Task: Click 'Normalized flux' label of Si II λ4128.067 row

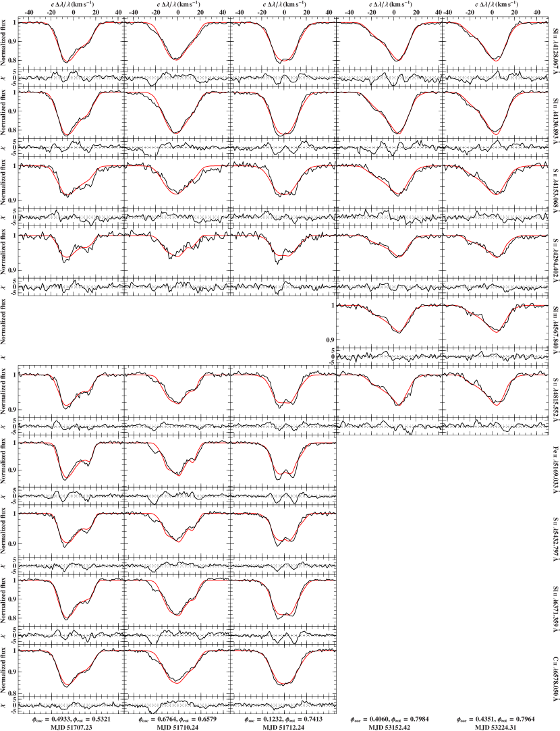Action: pyautogui.click(x=3, y=42)
